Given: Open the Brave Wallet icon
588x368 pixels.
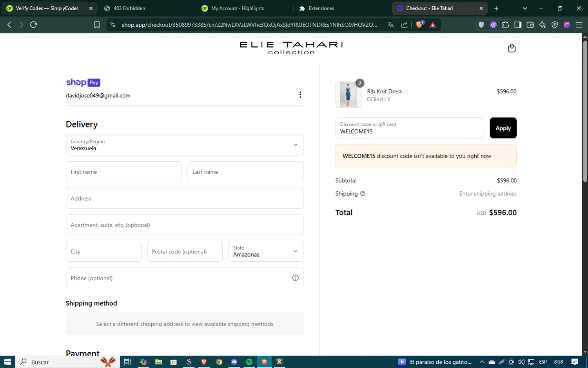Looking at the screenshot, I should click(530, 25).
